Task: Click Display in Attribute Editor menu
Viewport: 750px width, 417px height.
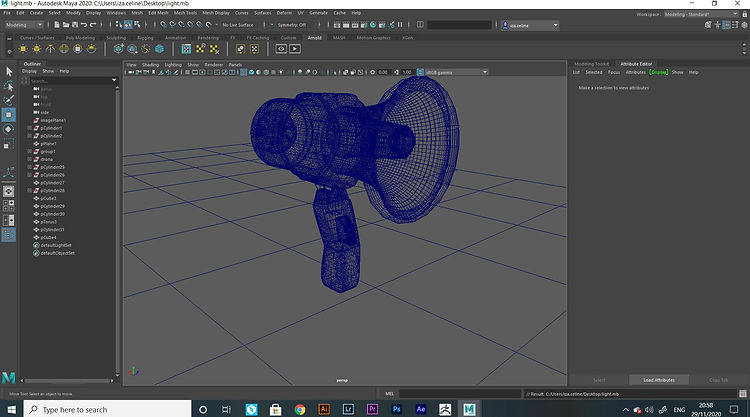Action: click(x=659, y=72)
